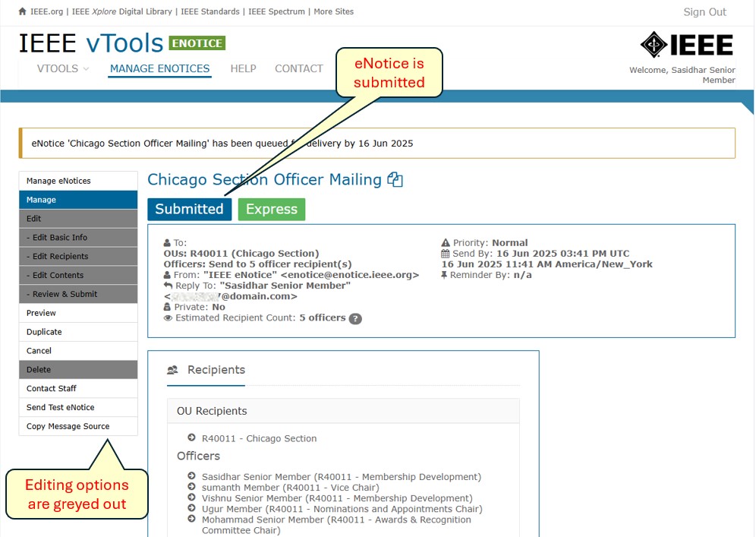The image size is (756, 537).
Task: Click the greyed-out Edit Basic Info item
Action: (x=78, y=238)
